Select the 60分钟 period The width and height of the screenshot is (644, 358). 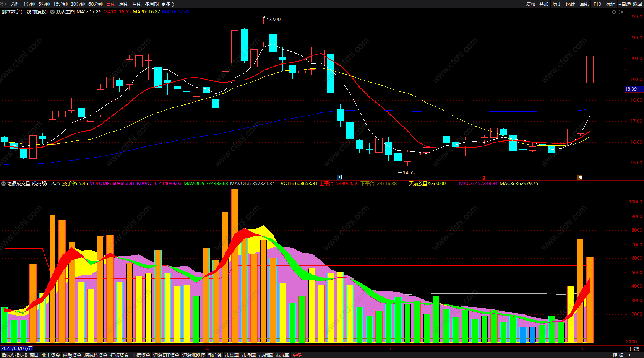coord(96,4)
